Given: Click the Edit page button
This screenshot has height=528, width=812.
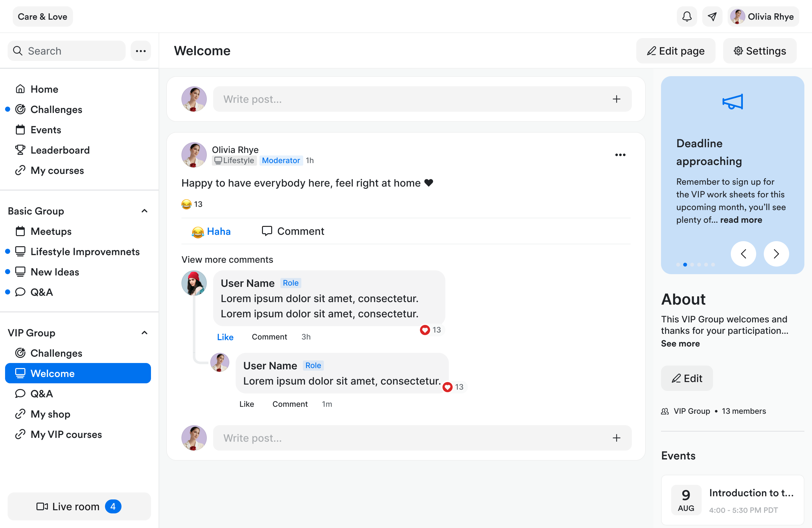Looking at the screenshot, I should coord(676,51).
